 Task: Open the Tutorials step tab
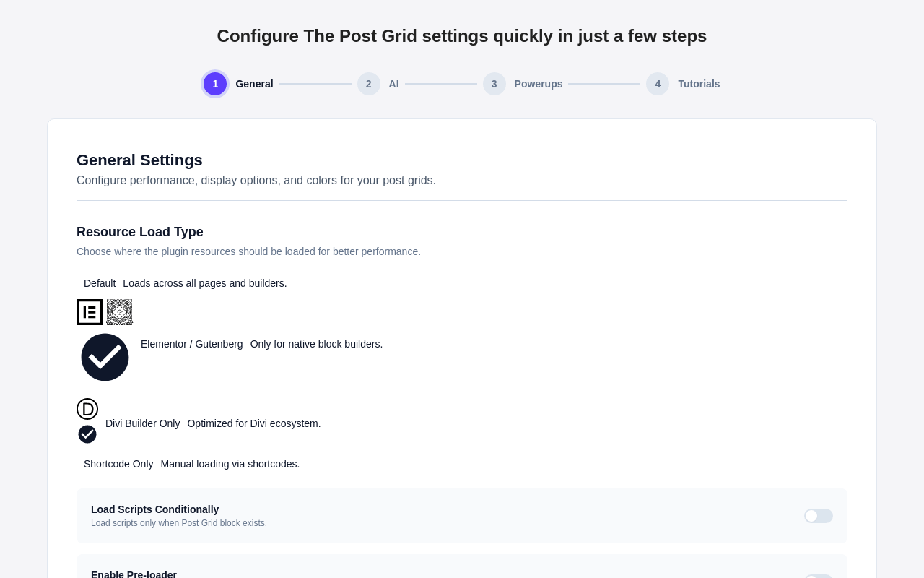[683, 84]
